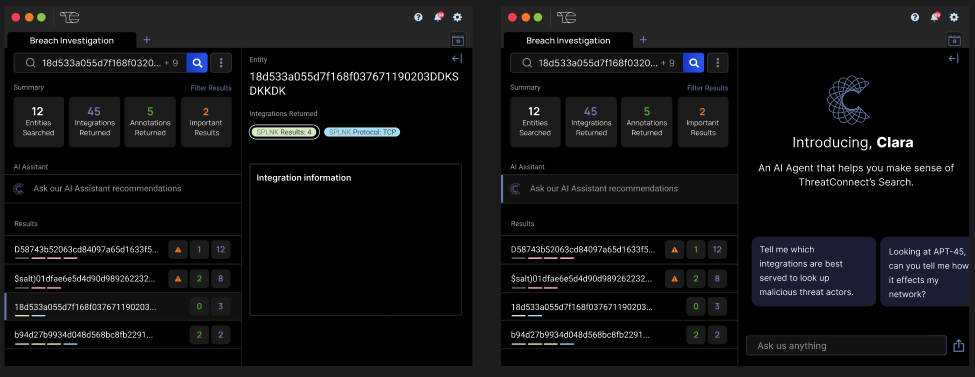
Task: Open 2 Important Results card, left window
Action: 206,122
